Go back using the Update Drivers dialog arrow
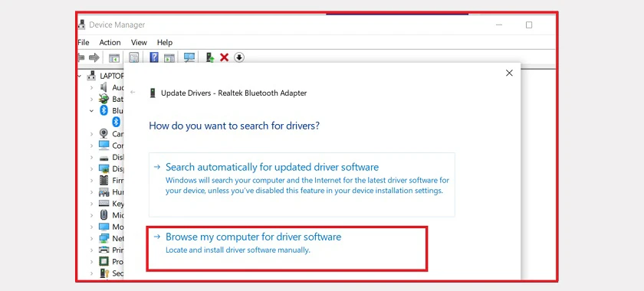The height and width of the screenshot is (291, 644). coord(133,93)
